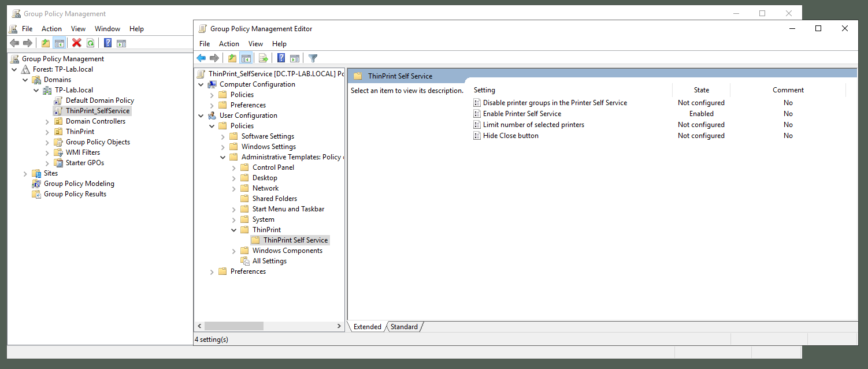Image resolution: width=868 pixels, height=369 pixels.
Task: Open Help from the Editor toolbar question mark icon
Action: [x=281, y=58]
